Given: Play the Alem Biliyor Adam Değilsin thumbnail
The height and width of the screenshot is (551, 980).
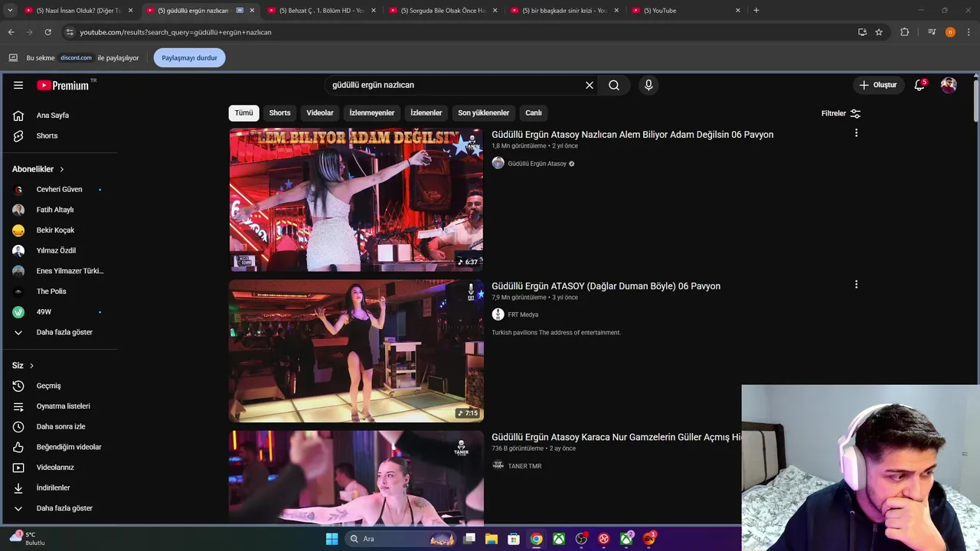Looking at the screenshot, I should click(356, 200).
